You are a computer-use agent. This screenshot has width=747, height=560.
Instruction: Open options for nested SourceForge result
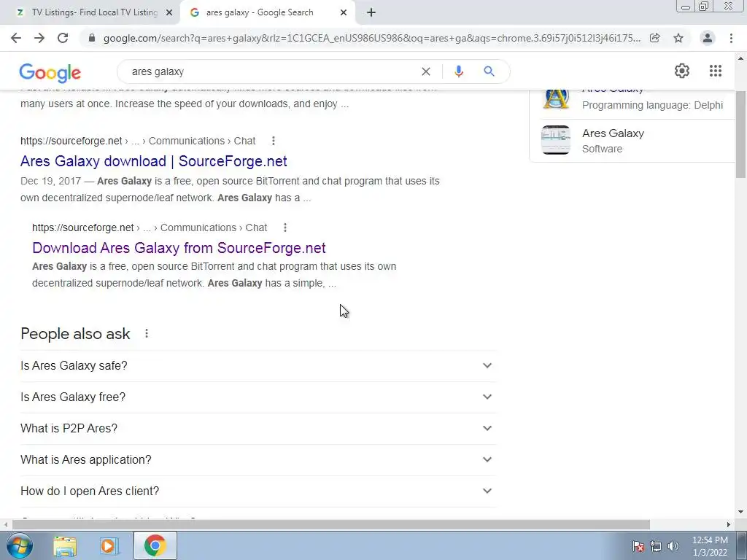coord(285,227)
